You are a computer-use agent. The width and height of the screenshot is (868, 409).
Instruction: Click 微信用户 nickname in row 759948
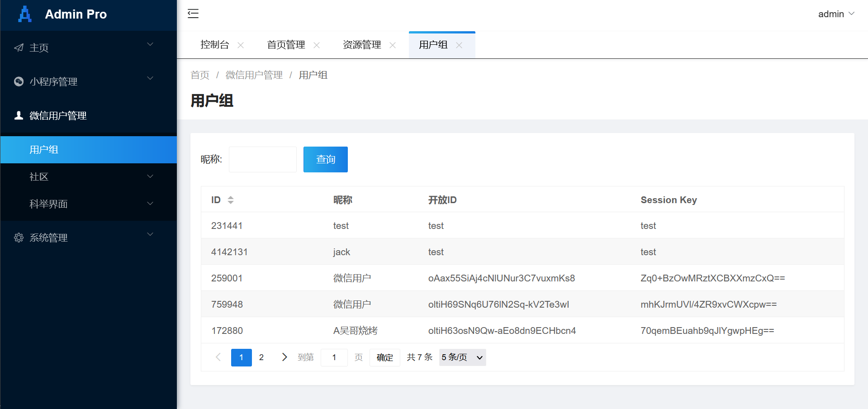click(352, 304)
